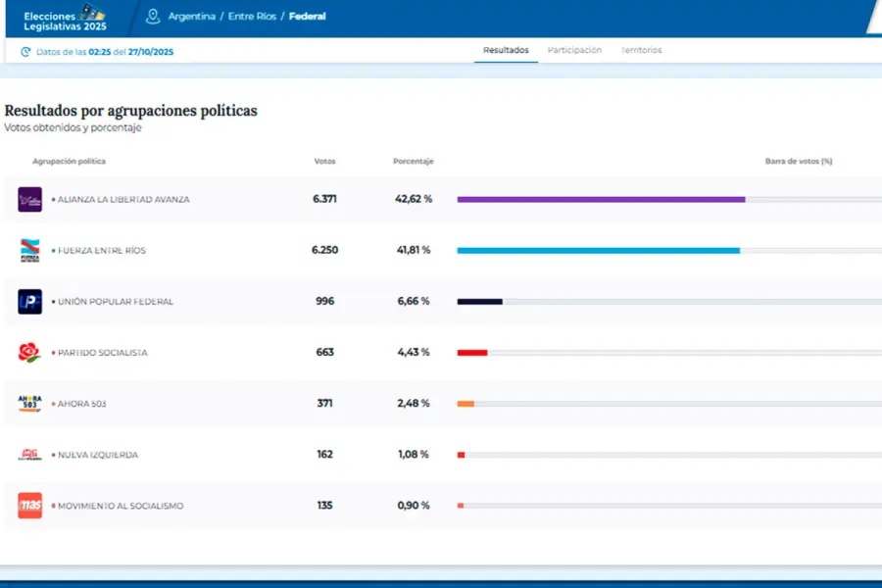Sort by the Votos column header

[324, 161]
